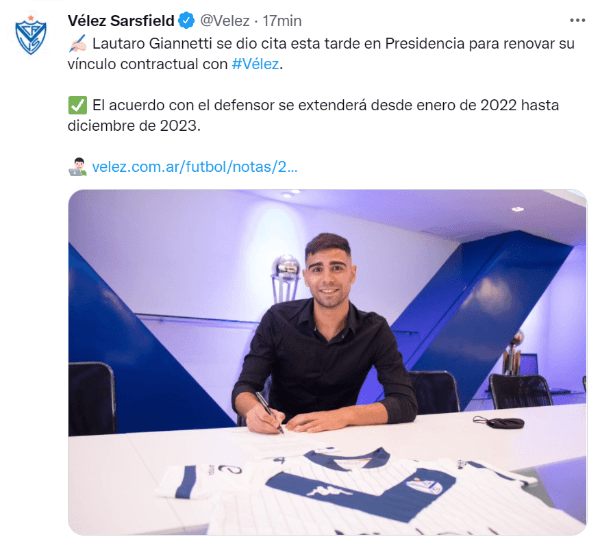Click the technologist emoji before the link

[78, 167]
